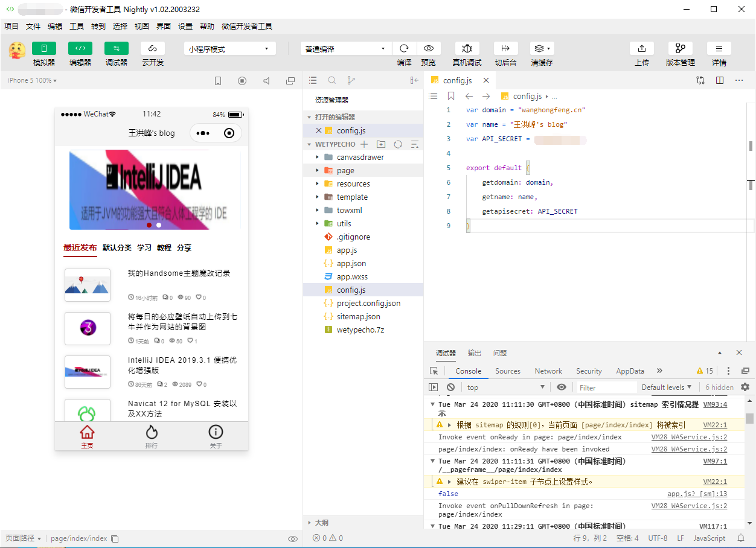Open cloud development (云开发)
Screen dimensions: 756x548
[153, 49]
